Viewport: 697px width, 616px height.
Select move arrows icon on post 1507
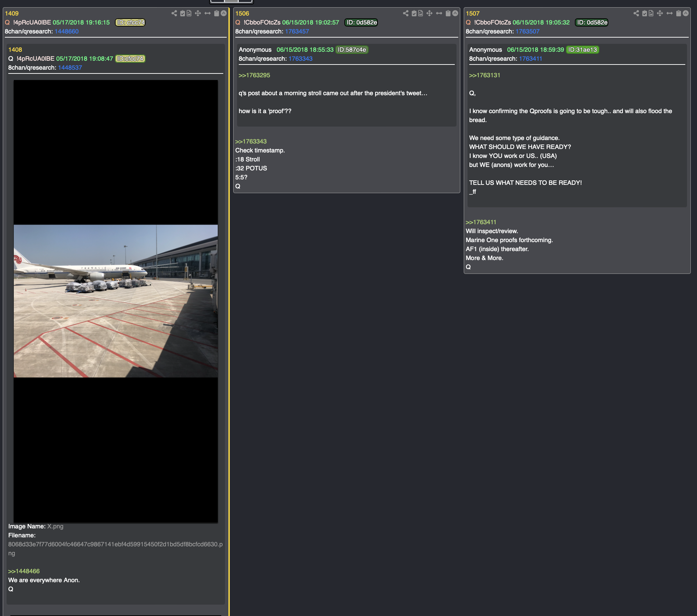660,13
